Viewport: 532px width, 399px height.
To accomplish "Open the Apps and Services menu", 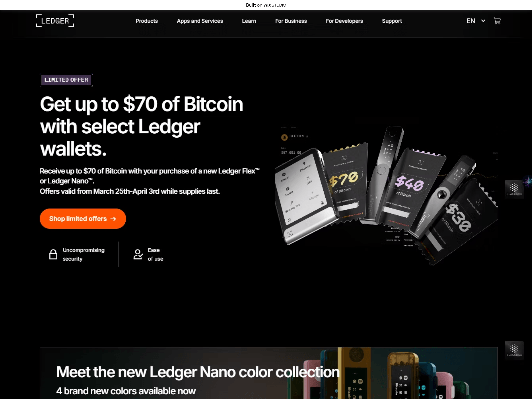I will coord(200,21).
